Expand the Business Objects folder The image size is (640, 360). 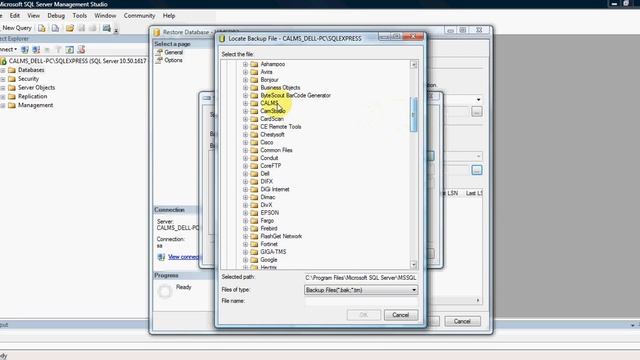245,88
